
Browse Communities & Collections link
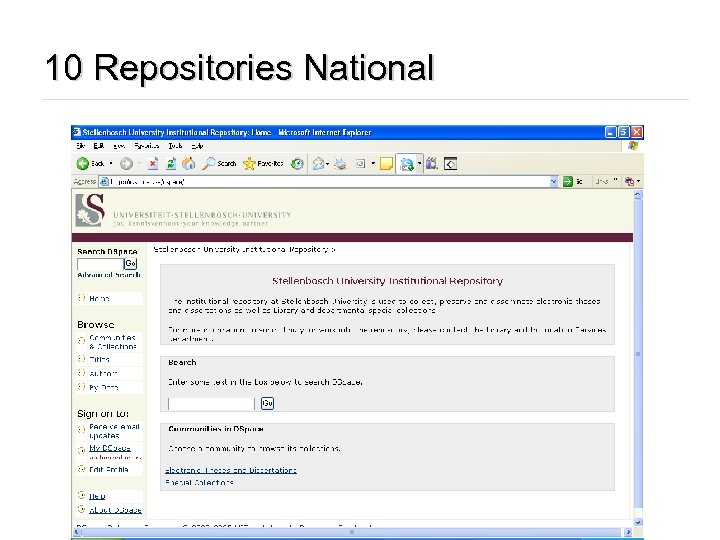click(112, 342)
